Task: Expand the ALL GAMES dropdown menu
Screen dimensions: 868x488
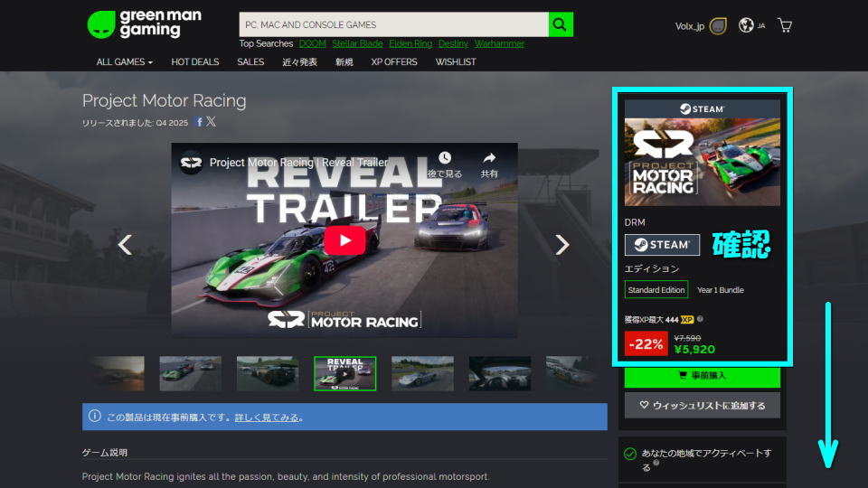Action: coord(124,62)
